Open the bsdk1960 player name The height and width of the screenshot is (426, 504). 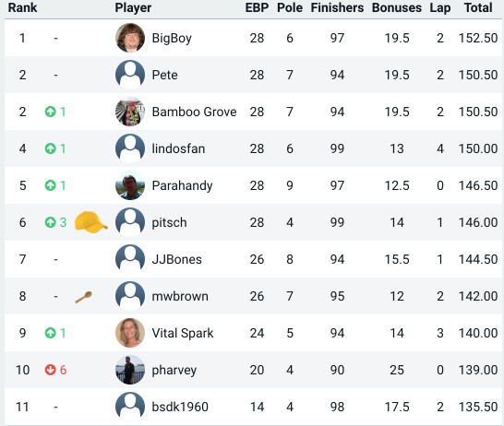[180, 407]
